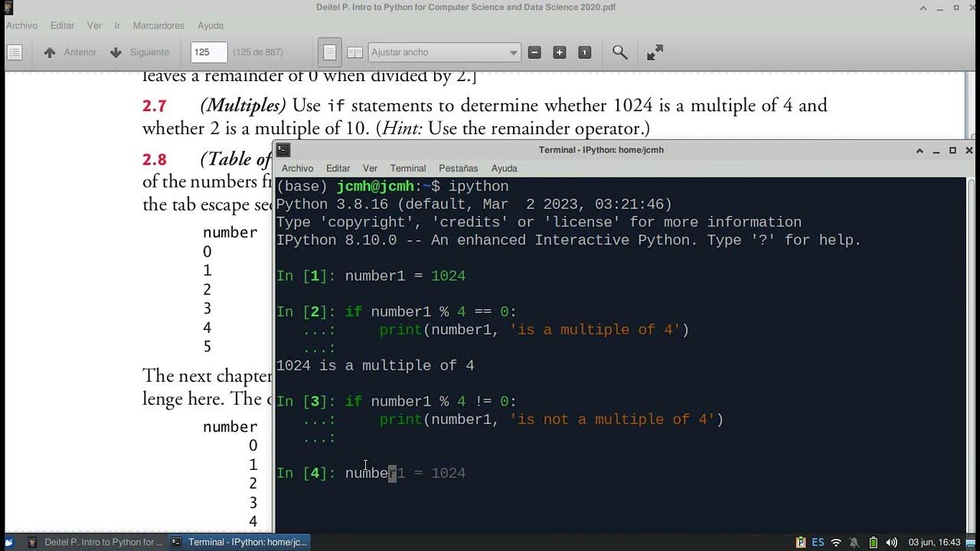Open the Wi-Fi network tray icon
This screenshot has height=551, width=980.
coord(836,542)
